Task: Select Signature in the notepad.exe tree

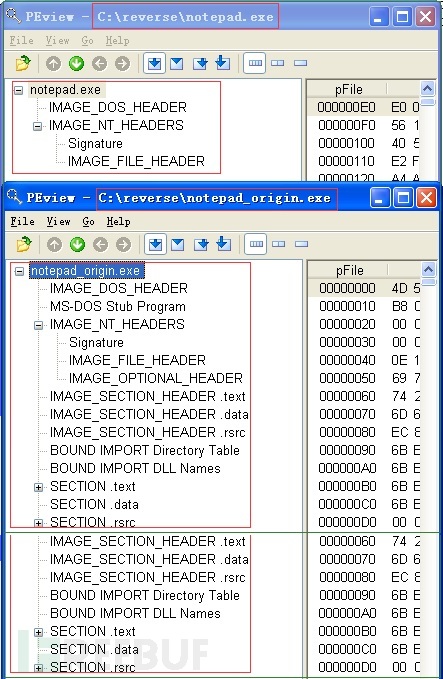Action: click(x=95, y=143)
